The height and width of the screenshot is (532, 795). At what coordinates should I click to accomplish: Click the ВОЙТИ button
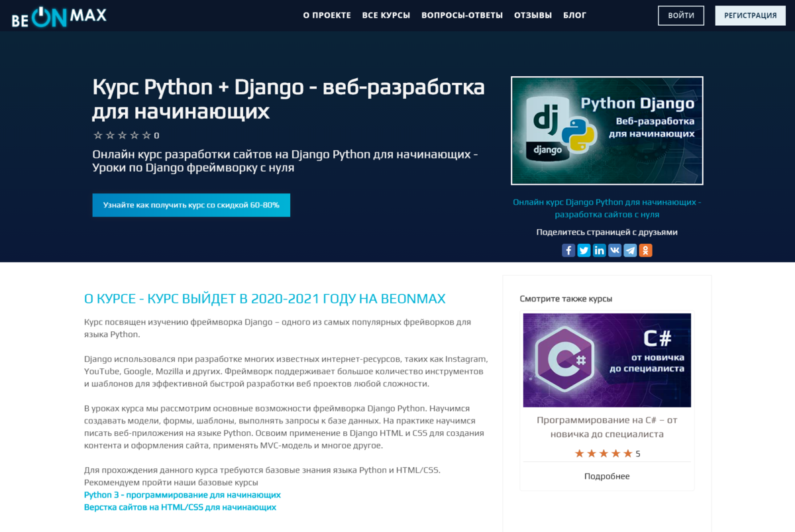click(681, 15)
